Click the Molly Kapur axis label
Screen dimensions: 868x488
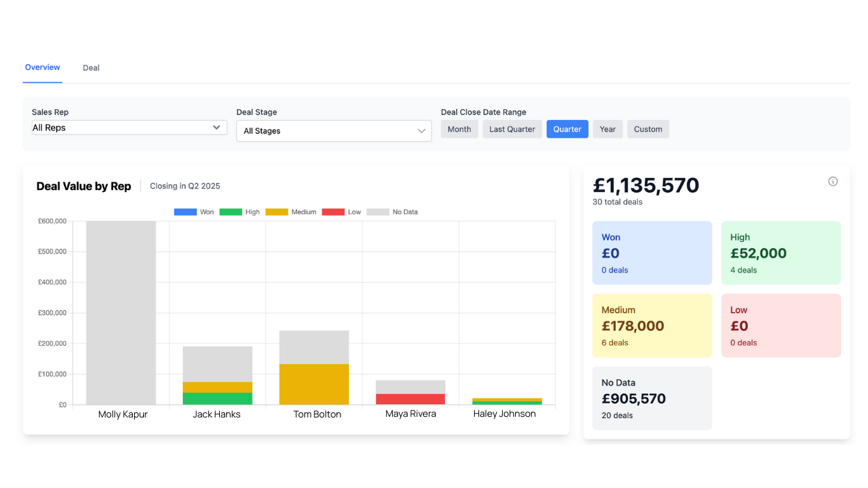point(123,414)
